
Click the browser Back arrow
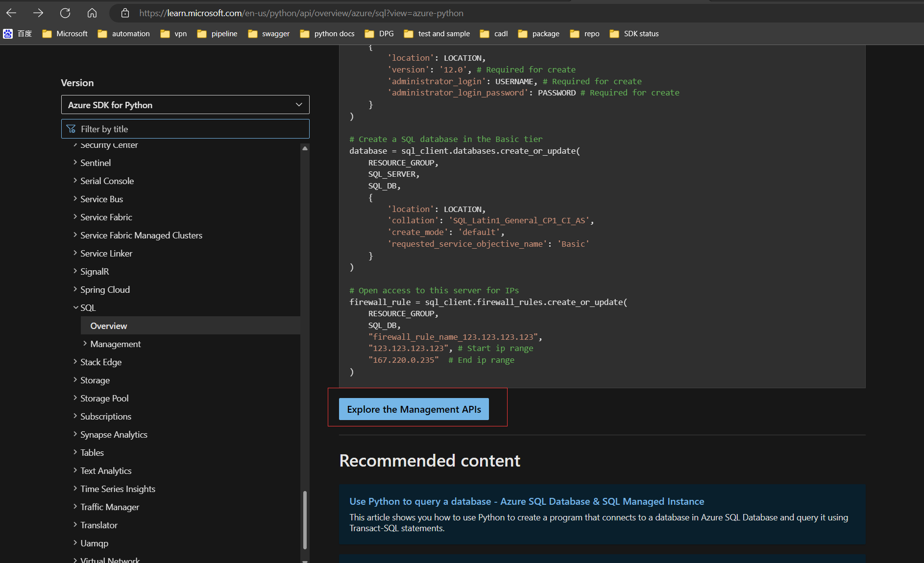click(x=11, y=13)
